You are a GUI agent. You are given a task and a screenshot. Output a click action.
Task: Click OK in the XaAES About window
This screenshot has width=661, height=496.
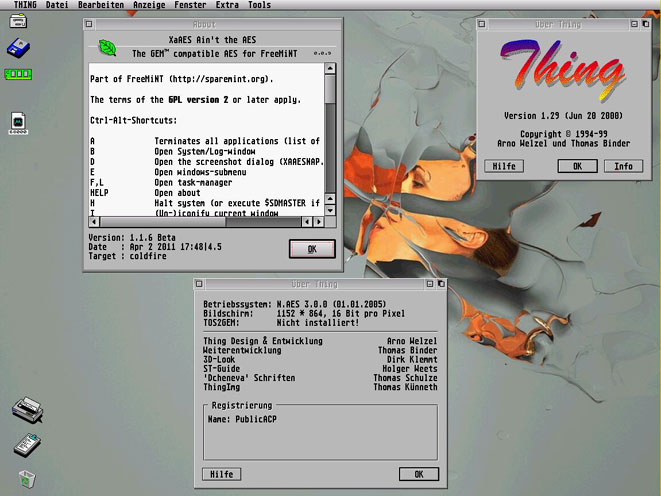coord(312,249)
